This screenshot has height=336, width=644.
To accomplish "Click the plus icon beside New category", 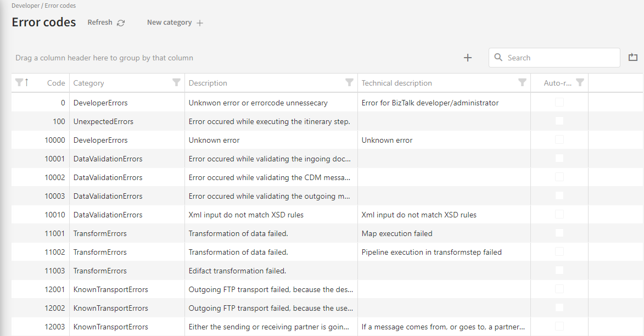I will 200,23.
